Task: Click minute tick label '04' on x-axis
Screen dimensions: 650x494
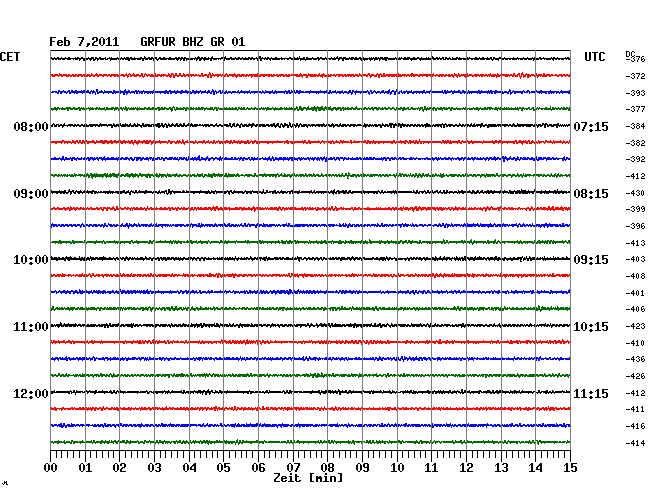Action: (189, 468)
